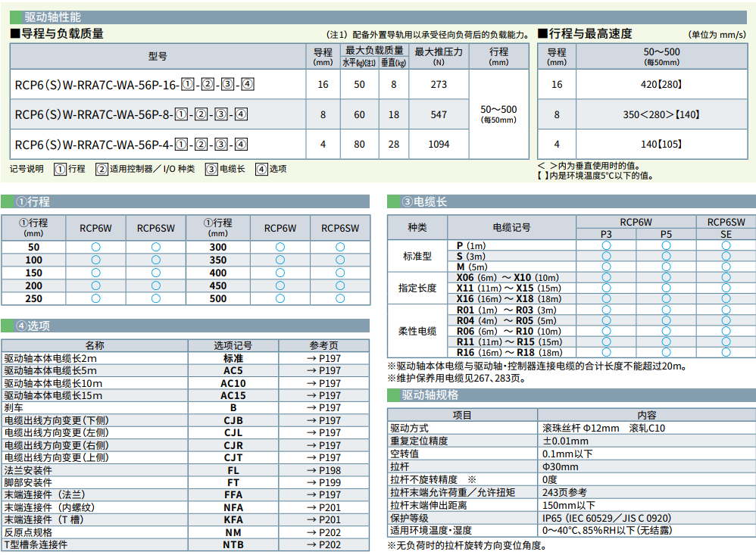Viewport: 756px width, 555px height.
Task: Click RCP6SW circle for stroke 150
Action: [156, 273]
